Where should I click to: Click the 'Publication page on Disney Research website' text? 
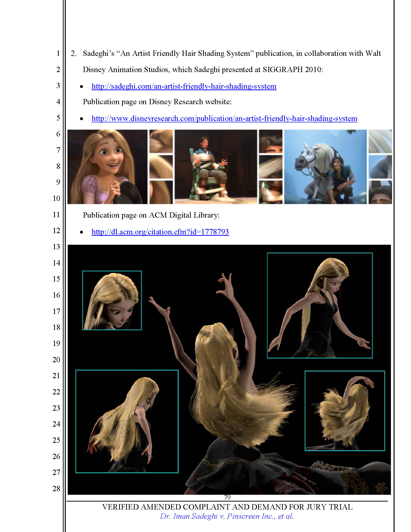click(157, 102)
